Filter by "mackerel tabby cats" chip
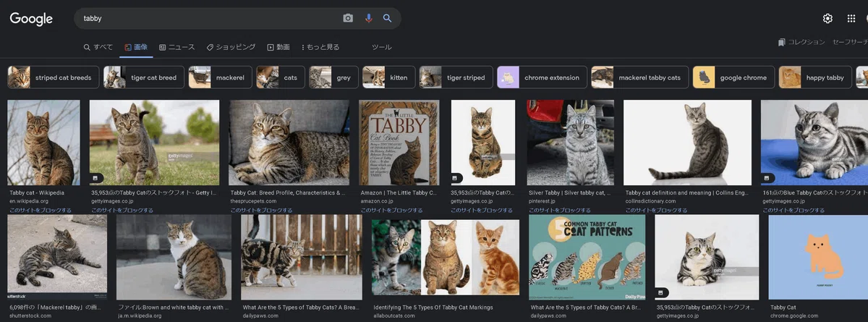 (x=639, y=77)
